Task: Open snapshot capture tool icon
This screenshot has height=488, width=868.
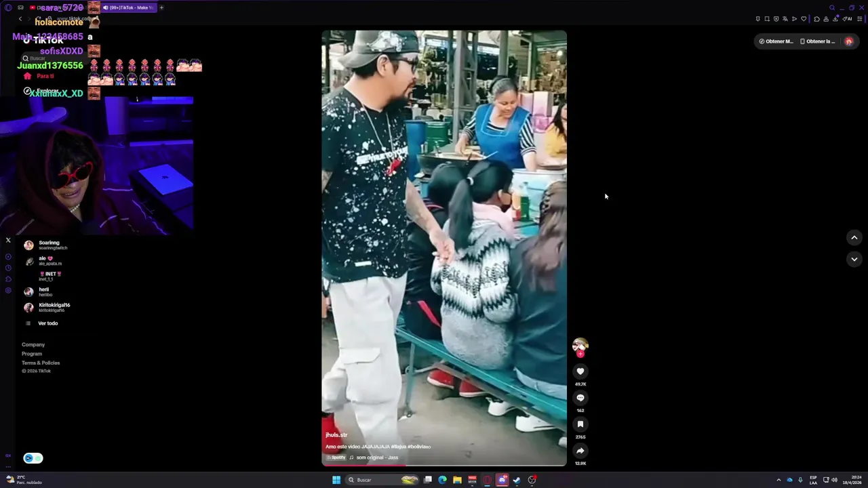Action: [767, 19]
